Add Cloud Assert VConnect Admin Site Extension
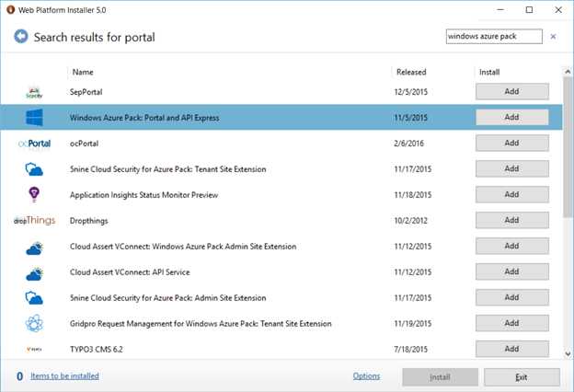This screenshot has height=392, width=574. 512,246
